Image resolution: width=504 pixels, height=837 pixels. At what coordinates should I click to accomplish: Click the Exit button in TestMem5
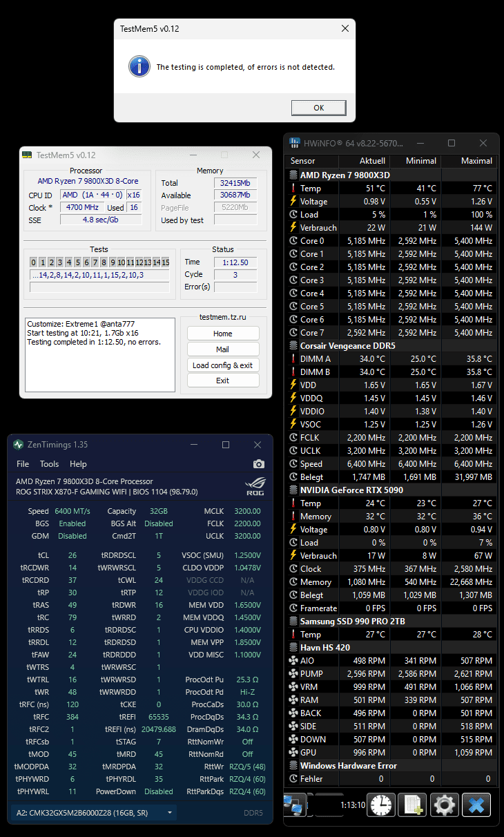tap(223, 381)
